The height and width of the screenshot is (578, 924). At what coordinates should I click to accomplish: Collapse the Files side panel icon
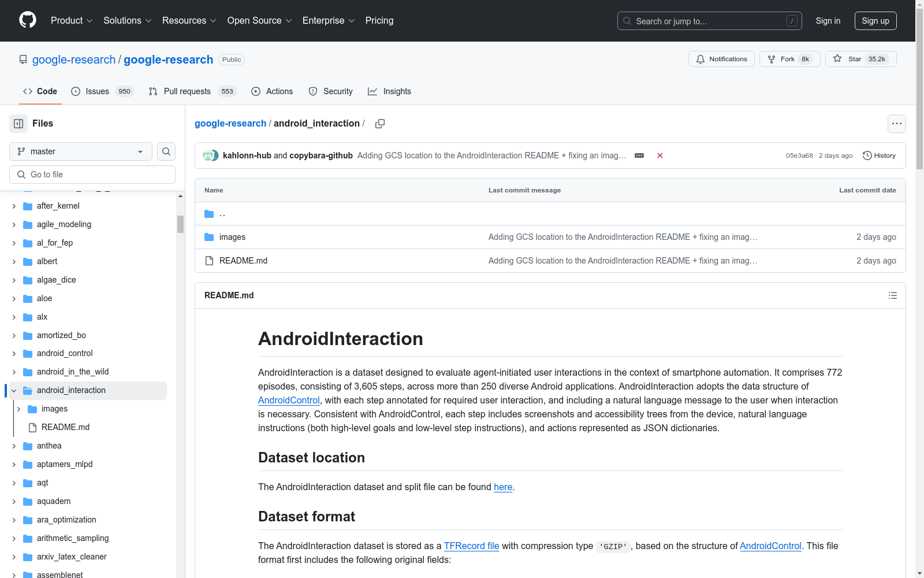(x=18, y=124)
